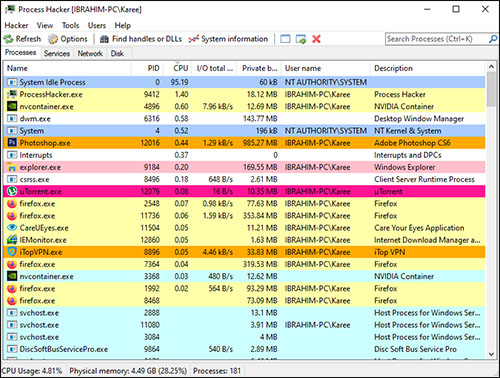Sort by User name column header
This screenshot has height=378, width=500.
pyautogui.click(x=326, y=68)
